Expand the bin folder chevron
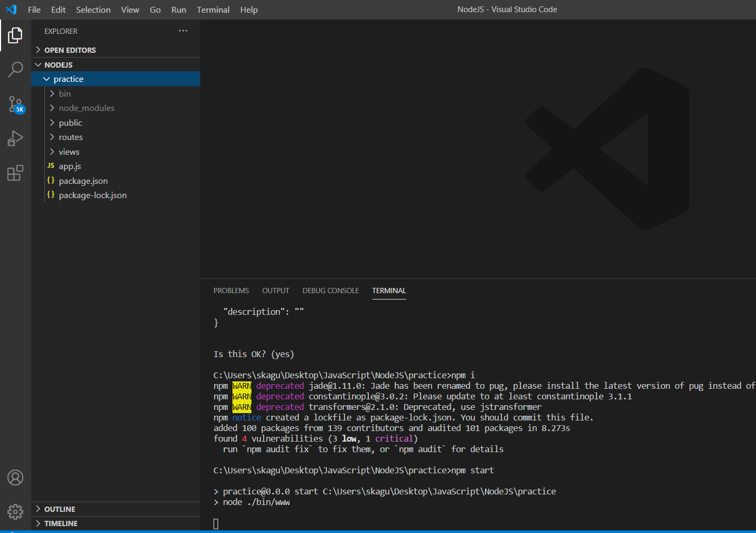 [52, 93]
